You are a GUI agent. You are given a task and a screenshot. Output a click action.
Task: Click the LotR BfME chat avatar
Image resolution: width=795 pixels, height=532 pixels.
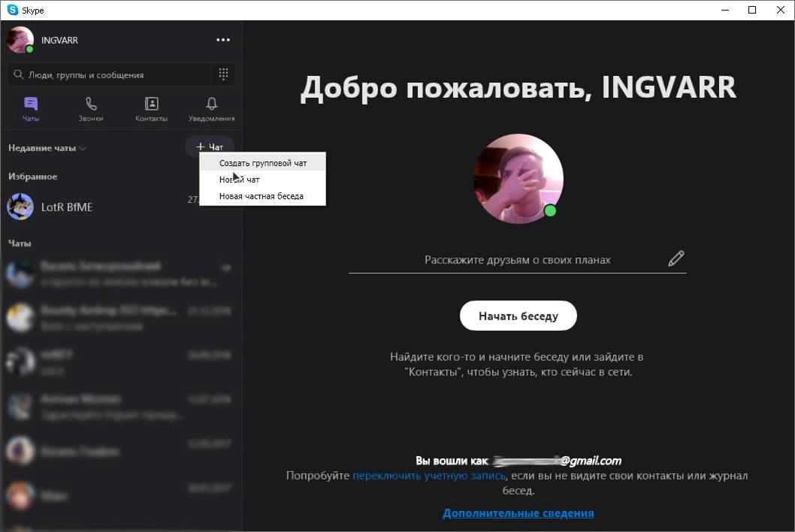20,207
